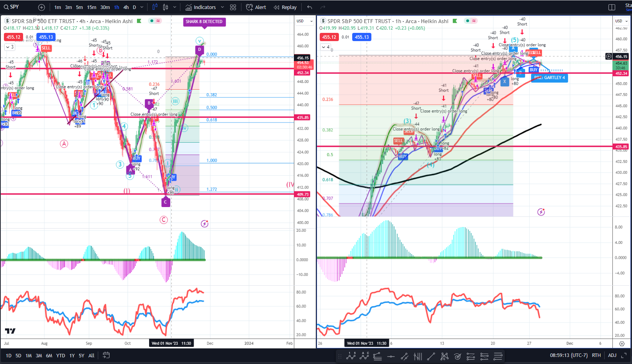
Task: Click the 455.13 buy button on 1h chart
Action: click(362, 37)
